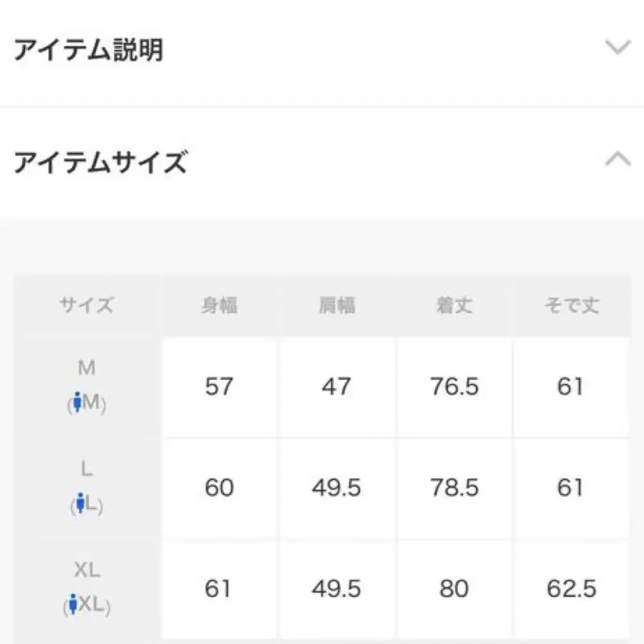Select the XL size row label
Image resolution: width=644 pixels, height=644 pixels.
coord(87,571)
